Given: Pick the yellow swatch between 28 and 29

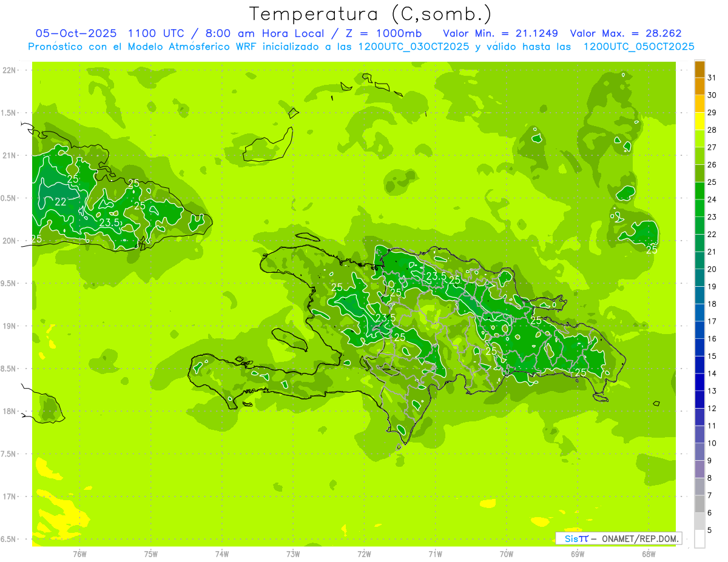Looking at the screenshot, I should coord(699,121).
